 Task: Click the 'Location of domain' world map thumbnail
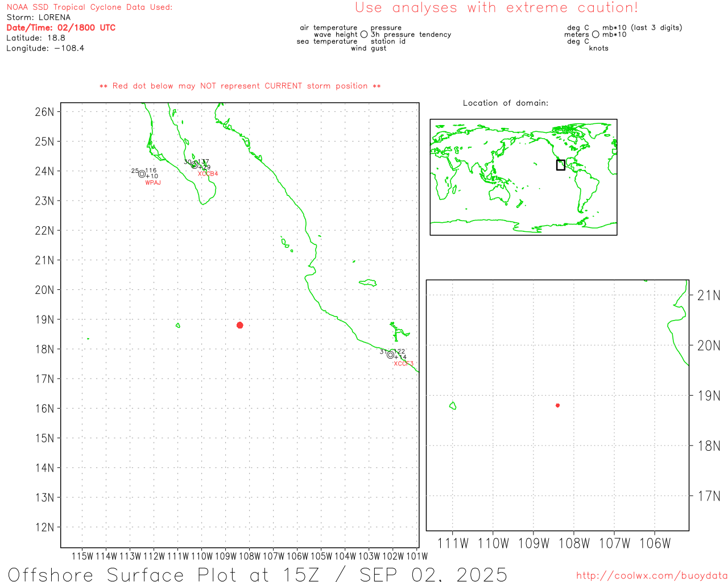pos(523,177)
